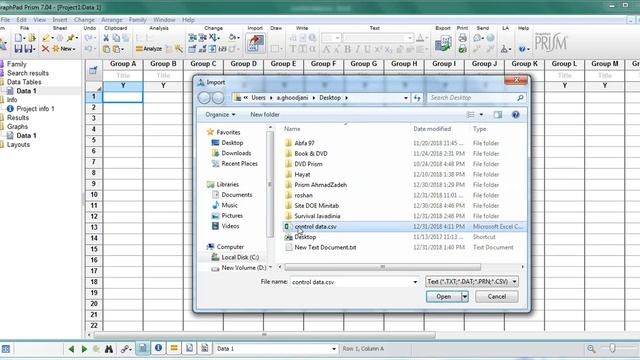Click the file list horizontal scrollbar

(382, 267)
